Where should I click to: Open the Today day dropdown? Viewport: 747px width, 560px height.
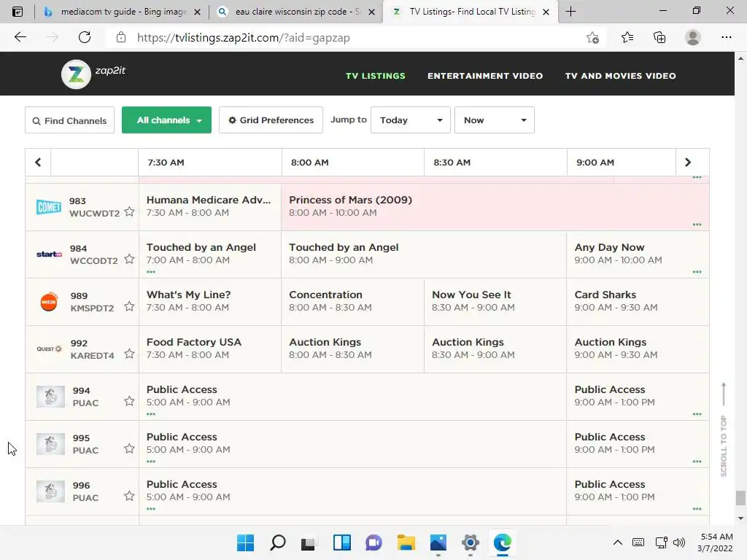pyautogui.click(x=411, y=120)
